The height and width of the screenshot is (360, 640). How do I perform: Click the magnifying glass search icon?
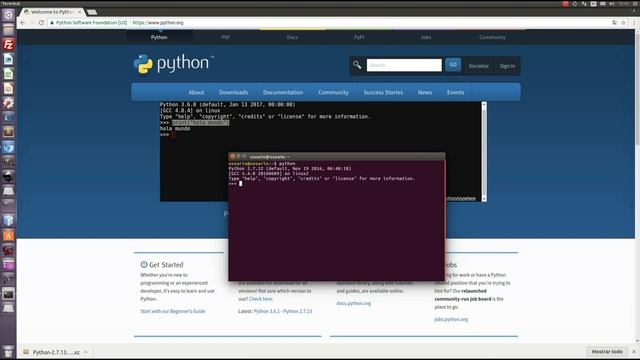pyautogui.click(x=357, y=65)
